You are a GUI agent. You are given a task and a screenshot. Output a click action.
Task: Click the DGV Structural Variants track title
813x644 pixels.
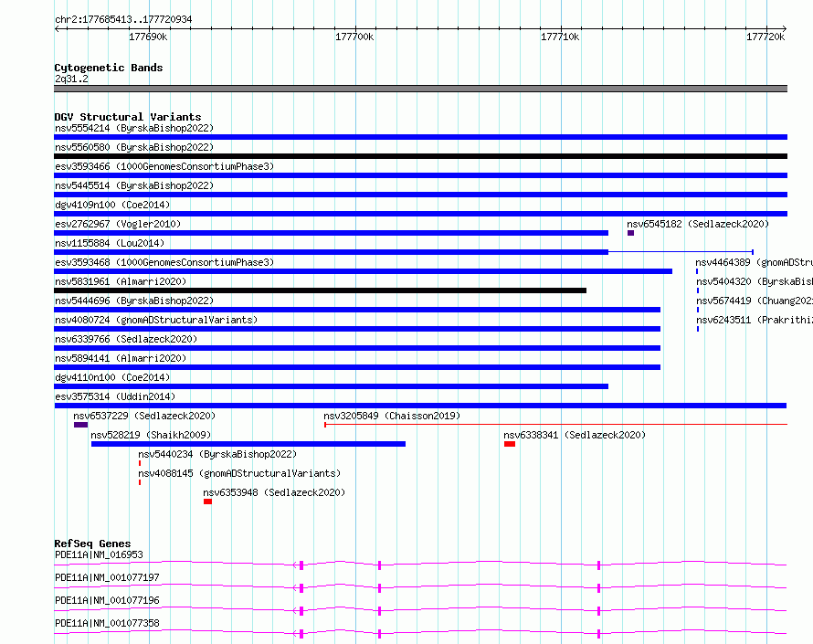pyautogui.click(x=128, y=117)
